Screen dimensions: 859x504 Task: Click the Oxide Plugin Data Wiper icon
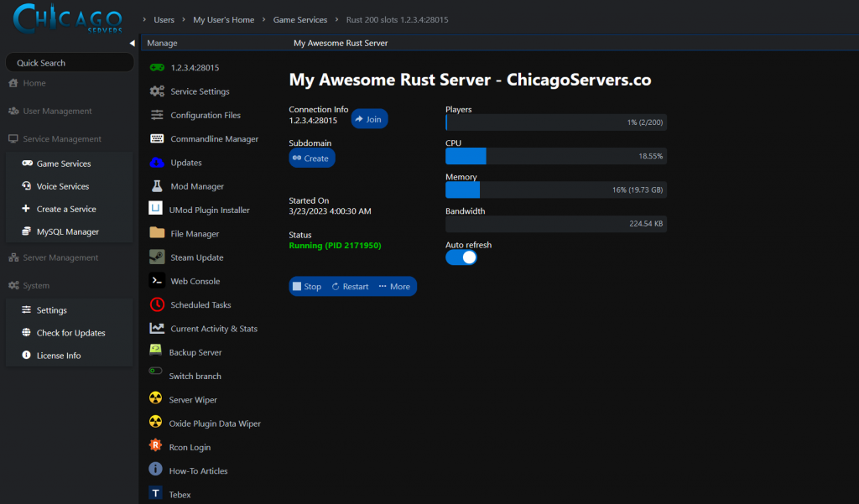pos(155,421)
